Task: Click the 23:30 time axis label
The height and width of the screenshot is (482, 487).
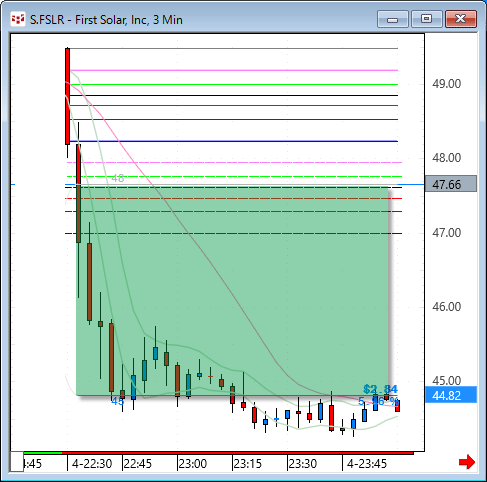Action: coord(303,464)
